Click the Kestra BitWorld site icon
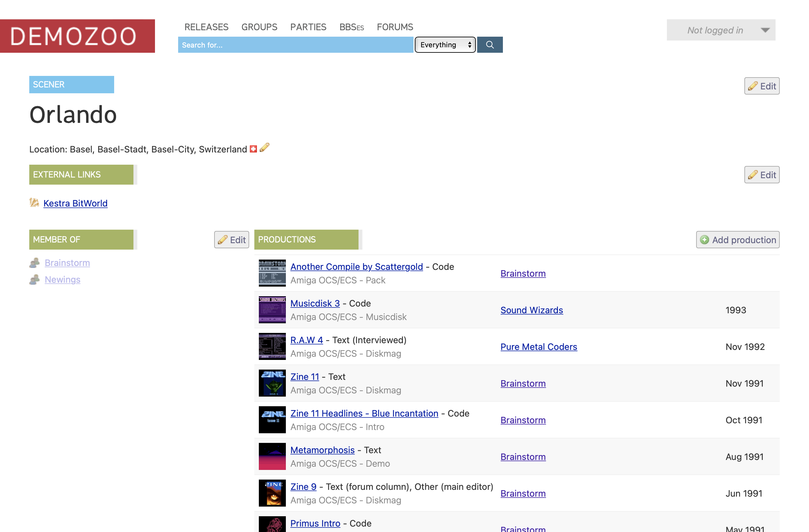This screenshot has height=532, width=809. [x=34, y=203]
